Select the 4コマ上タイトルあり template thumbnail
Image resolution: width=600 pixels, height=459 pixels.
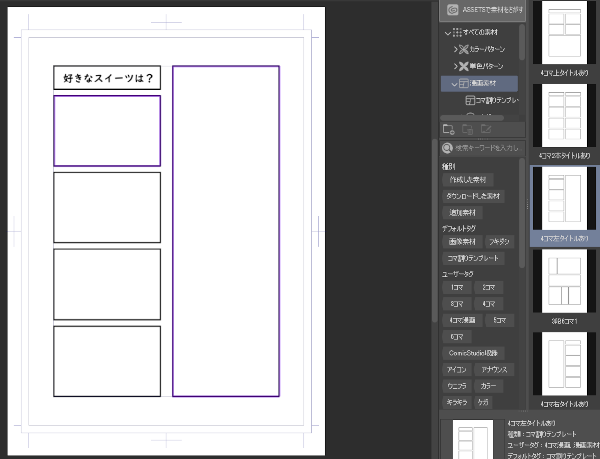point(564,33)
